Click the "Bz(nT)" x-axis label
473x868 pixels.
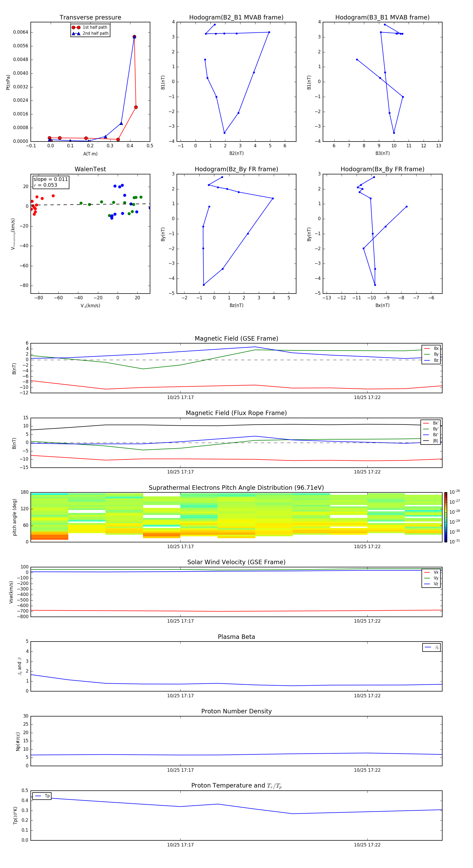coord(236,305)
